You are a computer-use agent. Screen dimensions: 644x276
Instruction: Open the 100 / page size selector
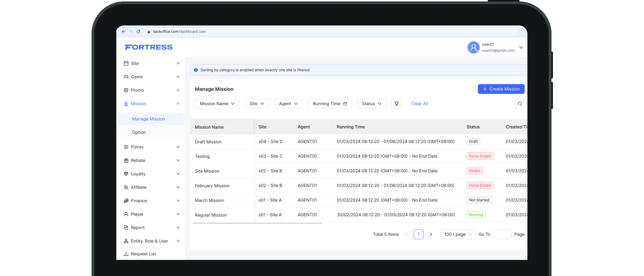tap(458, 234)
